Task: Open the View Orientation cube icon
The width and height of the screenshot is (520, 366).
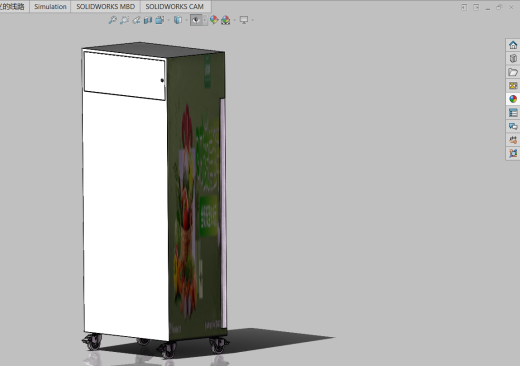Action: (160, 20)
